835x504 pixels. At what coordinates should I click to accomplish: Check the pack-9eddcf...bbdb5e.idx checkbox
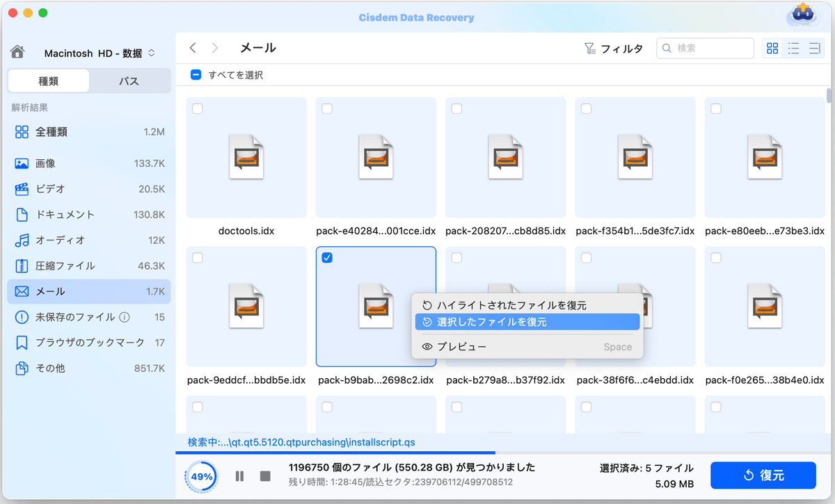(198, 258)
